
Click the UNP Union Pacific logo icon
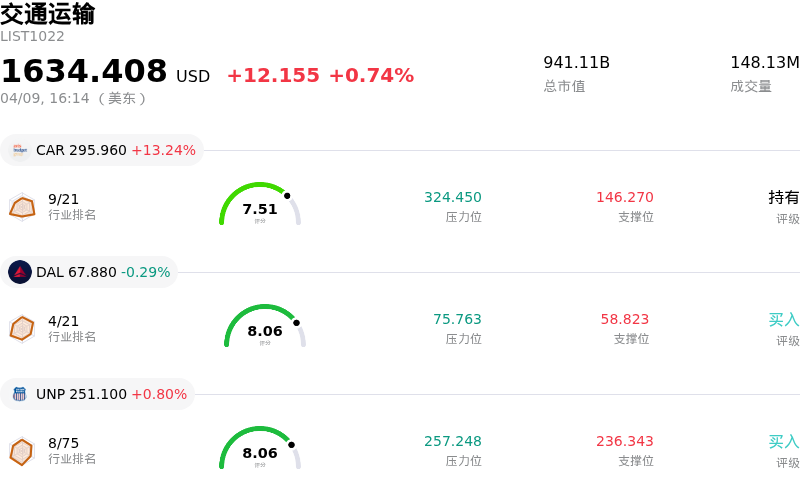[x=20, y=394]
